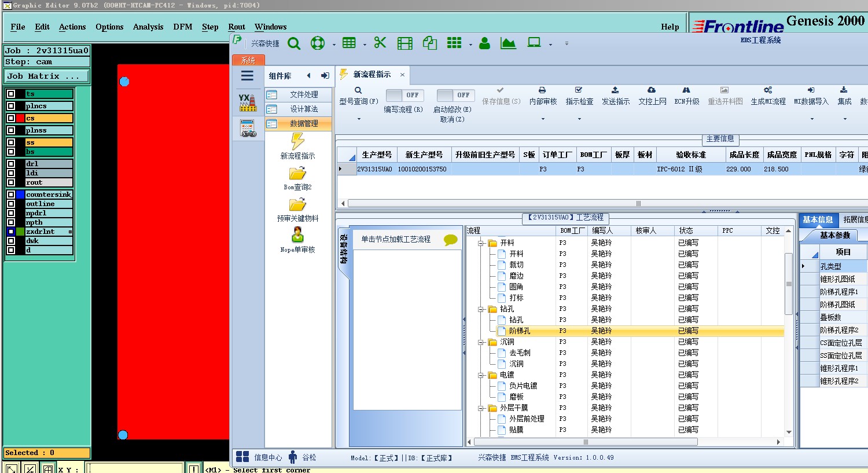
Task: Click the green table grid icon
Action: (349, 43)
